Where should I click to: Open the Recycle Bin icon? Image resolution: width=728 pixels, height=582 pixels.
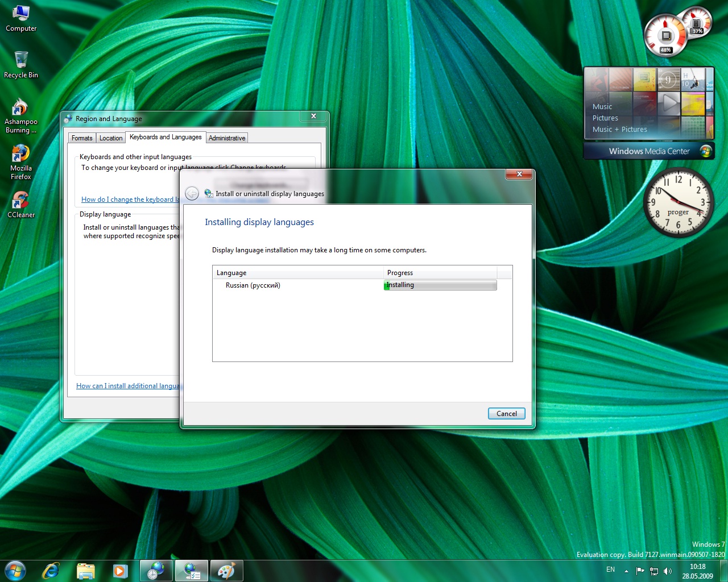click(x=21, y=65)
